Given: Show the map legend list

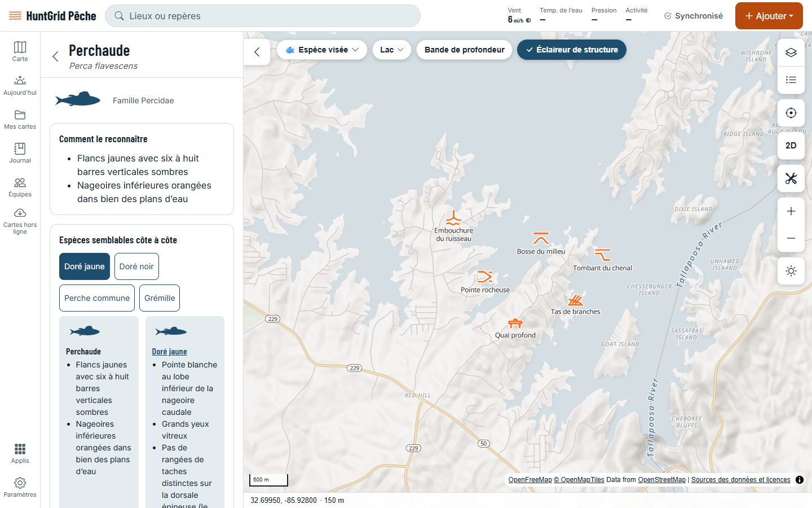Looking at the screenshot, I should pyautogui.click(x=791, y=80).
